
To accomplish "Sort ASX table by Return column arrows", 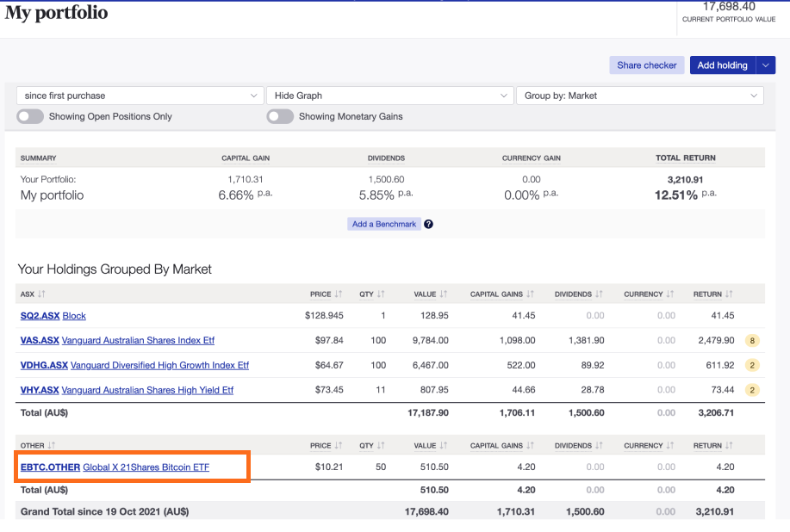I will point(729,294).
